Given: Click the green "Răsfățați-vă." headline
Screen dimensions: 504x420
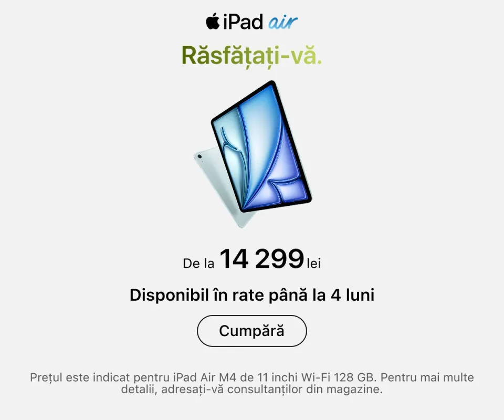Looking at the screenshot, I should pos(251,56).
